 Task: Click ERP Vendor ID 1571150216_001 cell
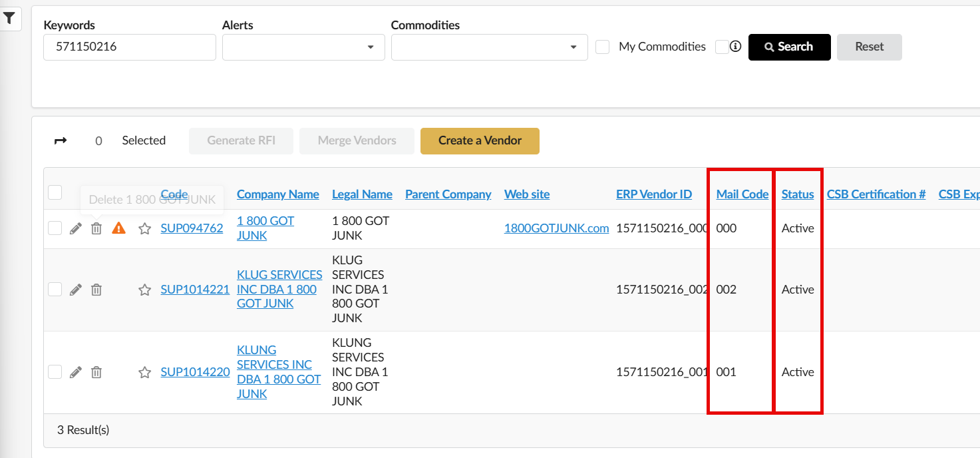point(662,372)
